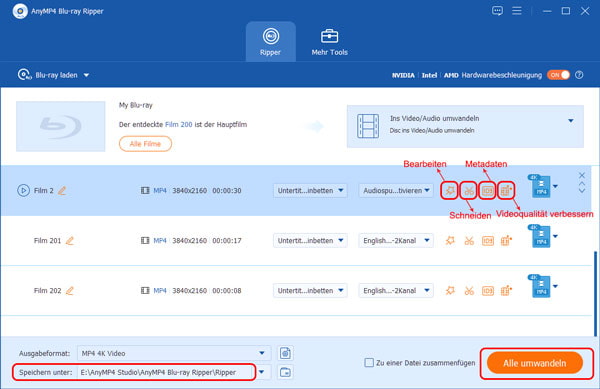
Task: Open Videoqualität verbessern icon for Film 2
Action: click(506, 190)
